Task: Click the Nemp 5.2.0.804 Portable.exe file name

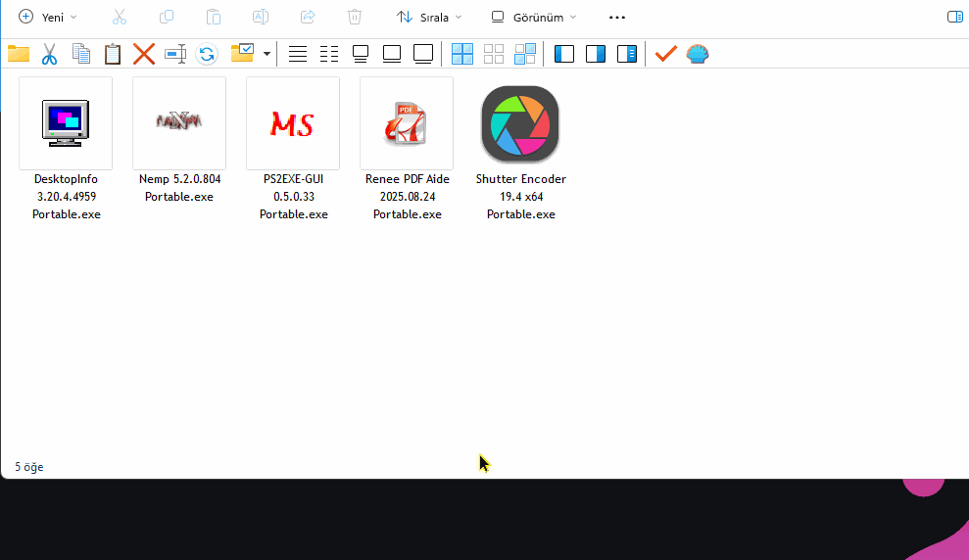Action: pos(179,188)
